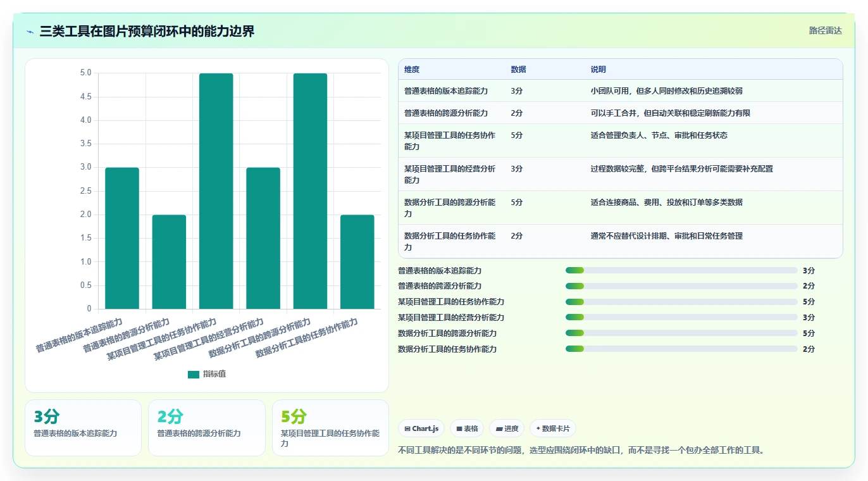Viewport: 868px width, 481px height.
Task: Click the 5.0 tick on the chart's y-axis
Action: [x=85, y=73]
